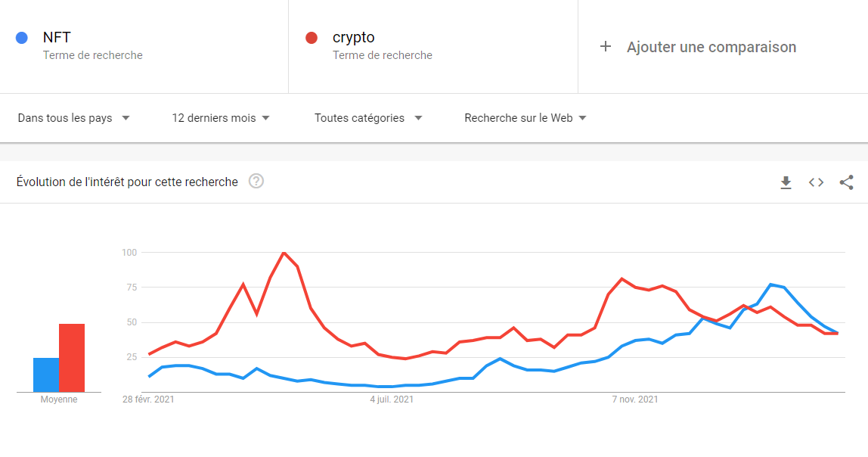
Task: Click the blue Moyenne average bar
Action: coord(45,375)
